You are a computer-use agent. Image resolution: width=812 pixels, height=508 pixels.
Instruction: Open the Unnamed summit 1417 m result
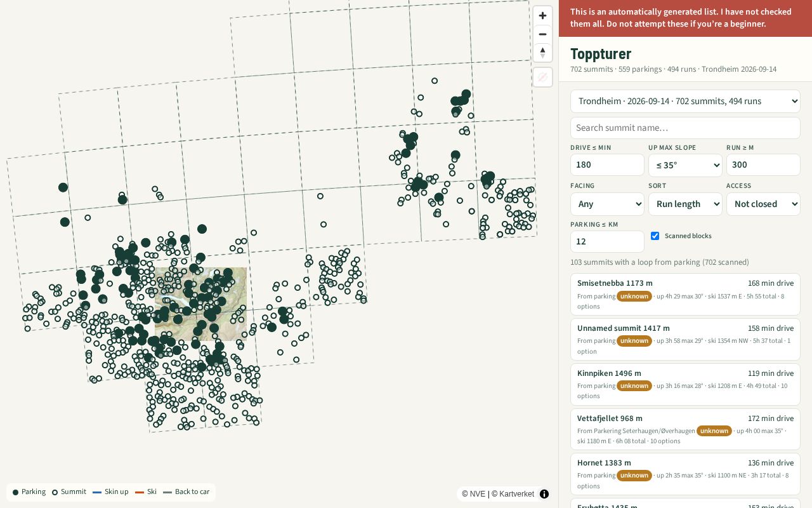(685, 339)
